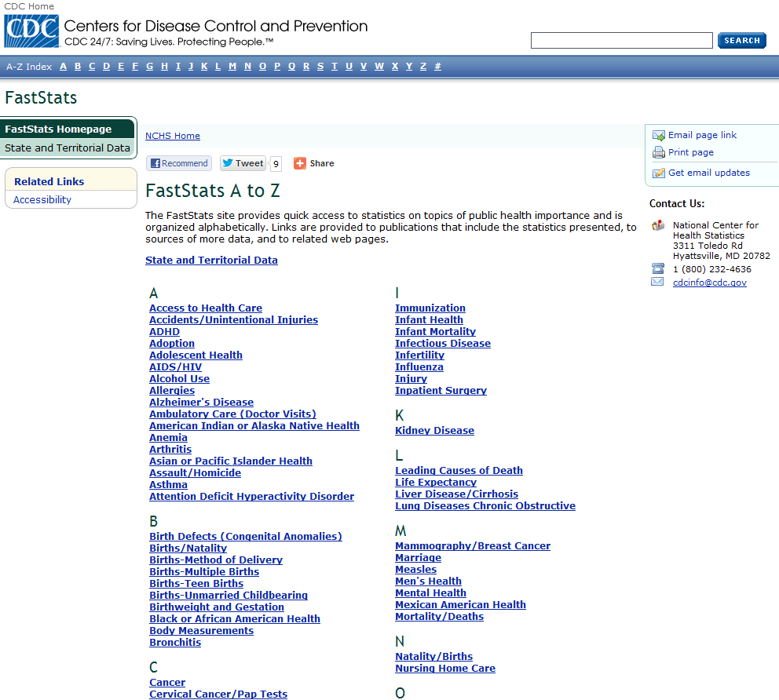Open the Mortality/Deaths link
Screen dimensions: 779x700
coord(439,617)
